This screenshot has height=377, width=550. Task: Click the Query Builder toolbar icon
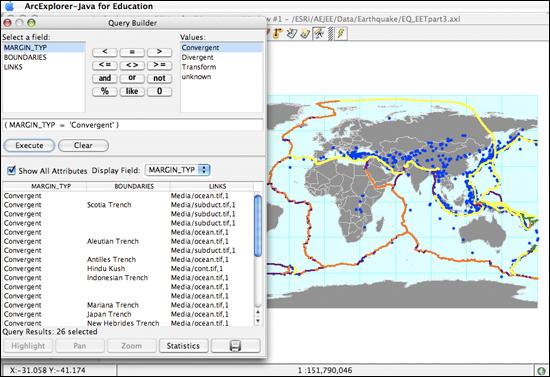point(319,33)
